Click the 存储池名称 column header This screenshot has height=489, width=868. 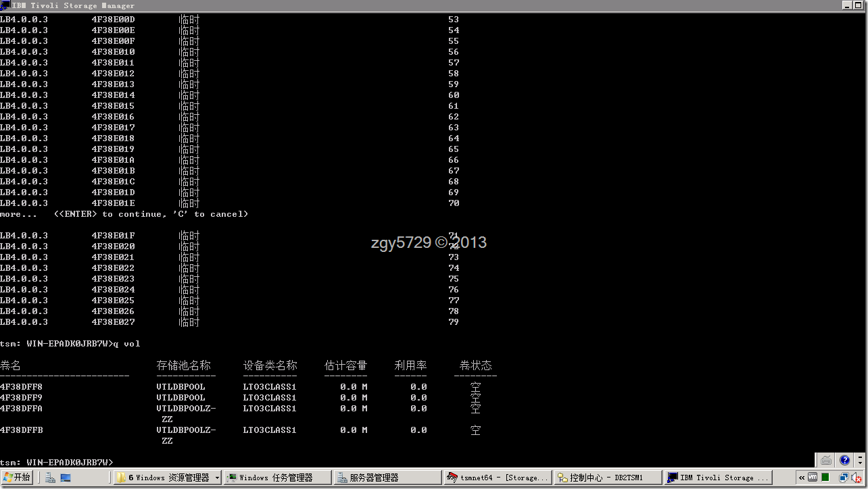(x=183, y=365)
